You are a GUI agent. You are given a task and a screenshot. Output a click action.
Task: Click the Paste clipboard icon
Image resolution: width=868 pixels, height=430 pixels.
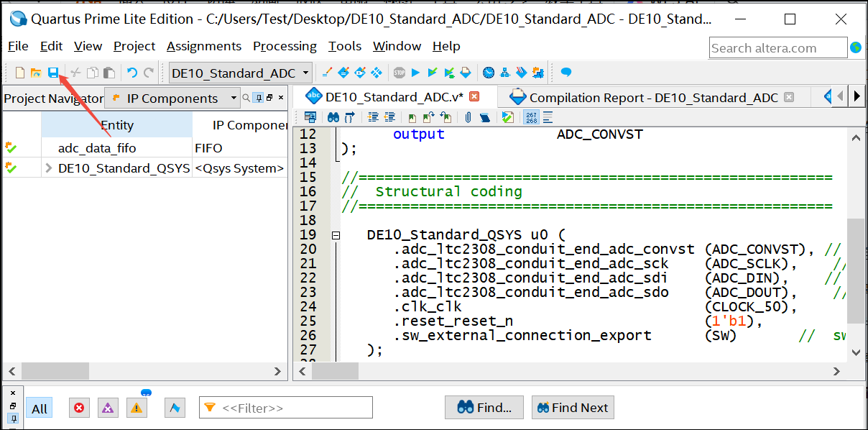pyautogui.click(x=109, y=73)
